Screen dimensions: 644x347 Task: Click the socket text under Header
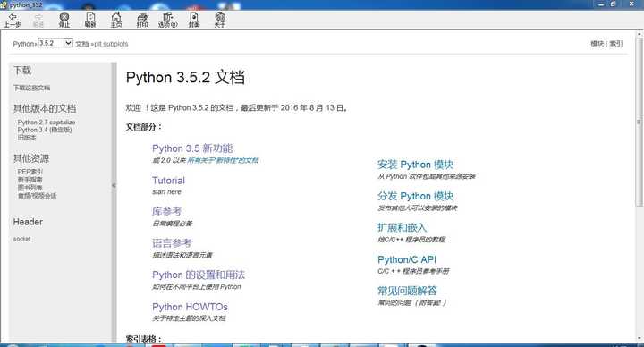pos(21,239)
